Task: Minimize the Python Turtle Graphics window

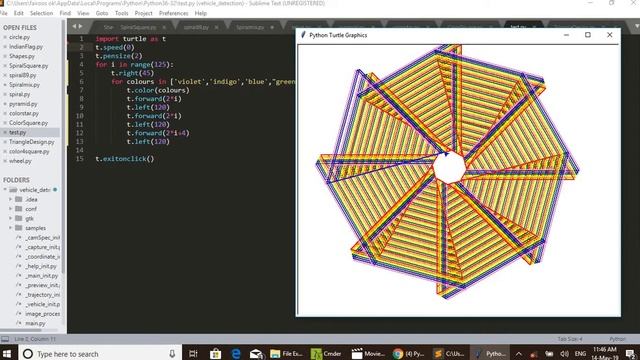Action: point(566,35)
